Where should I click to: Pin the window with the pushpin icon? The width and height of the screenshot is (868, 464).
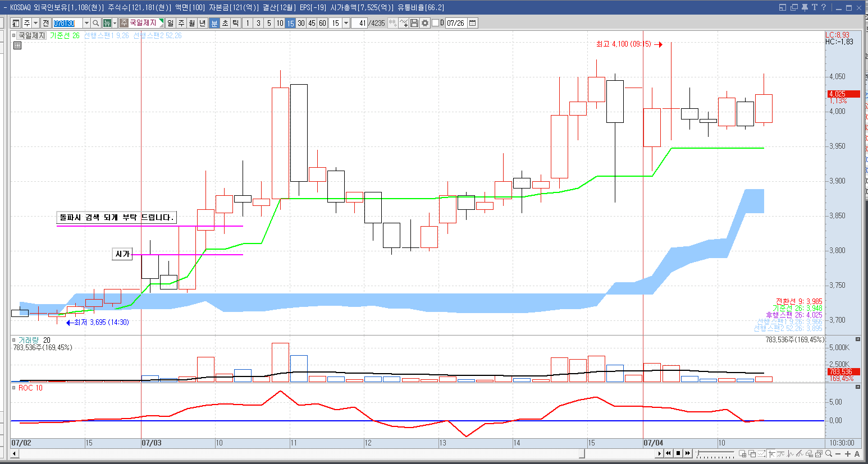click(805, 7)
